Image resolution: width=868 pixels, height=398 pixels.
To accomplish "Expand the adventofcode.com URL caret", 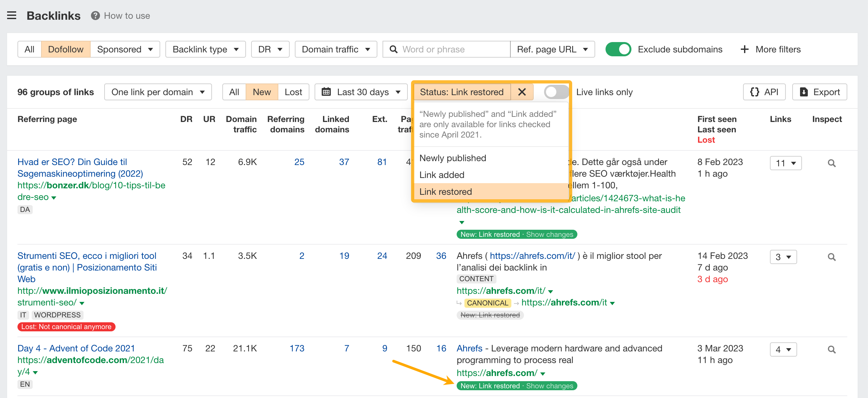I will (35, 372).
